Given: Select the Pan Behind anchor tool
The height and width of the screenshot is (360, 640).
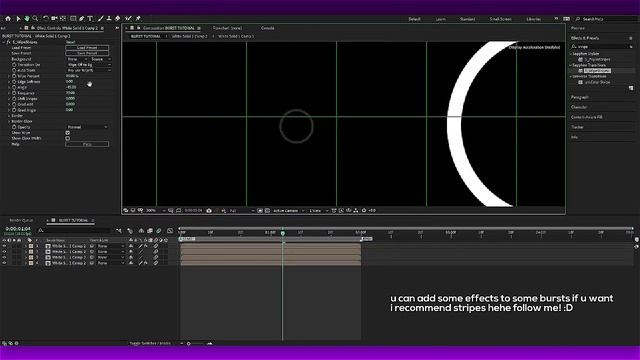Looking at the screenshot, I should click(x=63, y=19).
